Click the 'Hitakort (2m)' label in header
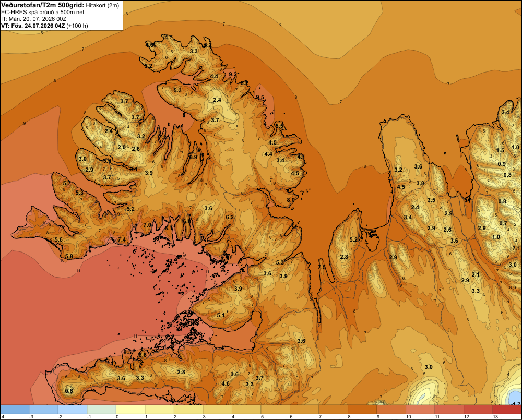 [x=102, y=5]
